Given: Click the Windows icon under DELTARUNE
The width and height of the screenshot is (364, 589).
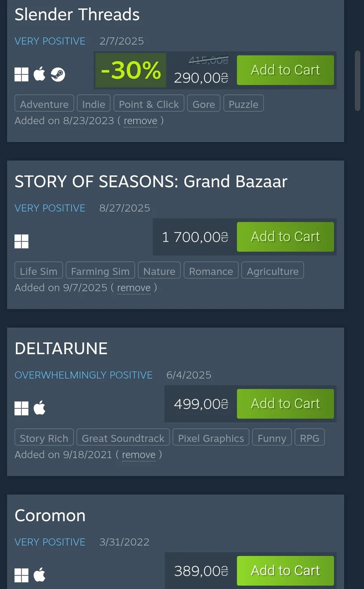Looking at the screenshot, I should [x=21, y=408].
